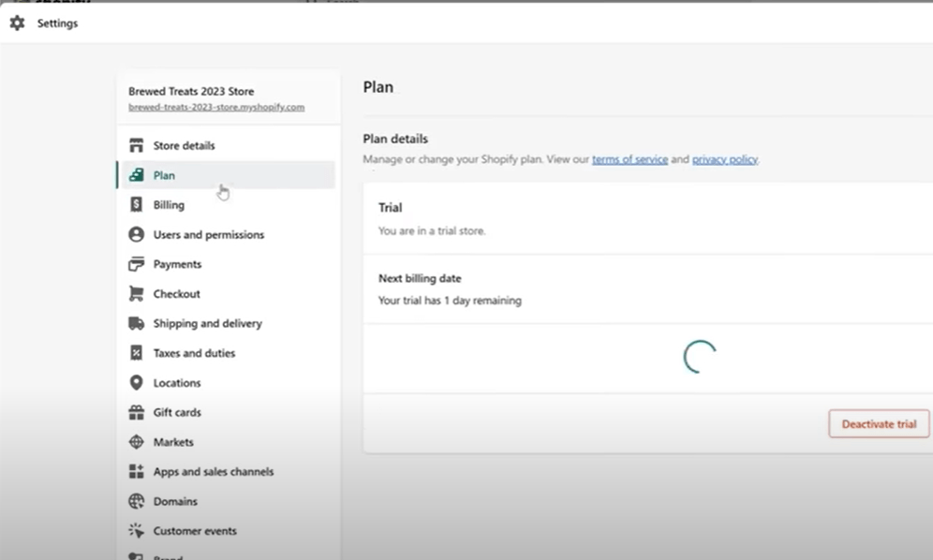Image resolution: width=933 pixels, height=560 pixels.
Task: Click the Taxes and duties percent icon
Action: tap(136, 353)
